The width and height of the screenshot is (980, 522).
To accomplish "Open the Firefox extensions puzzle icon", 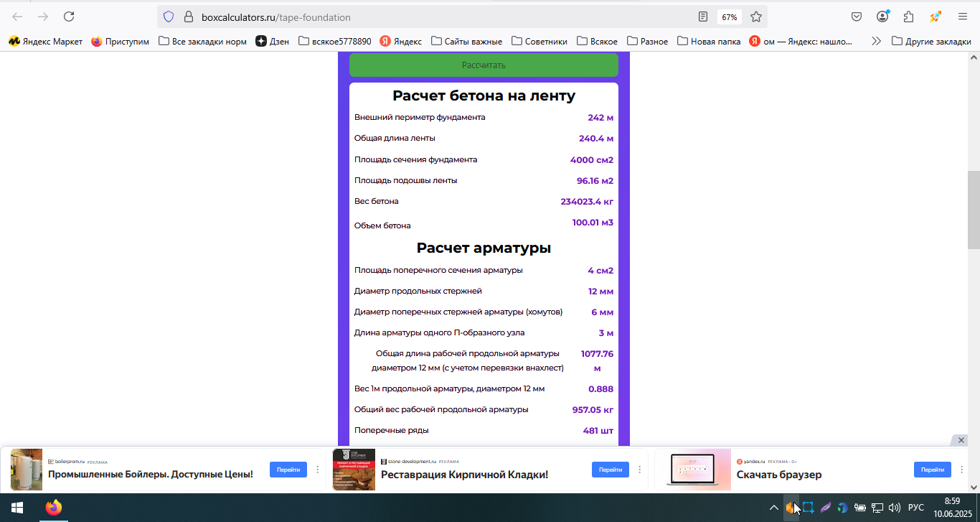I will (909, 17).
